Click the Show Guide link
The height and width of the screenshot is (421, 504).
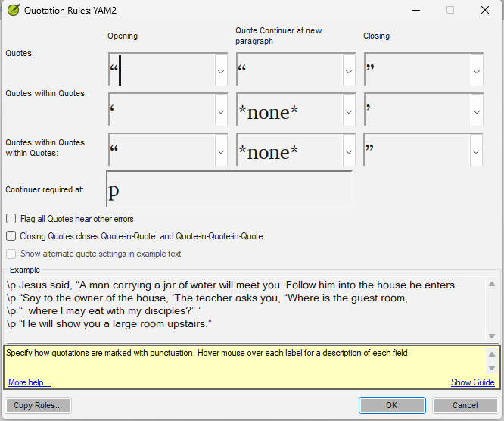472,382
